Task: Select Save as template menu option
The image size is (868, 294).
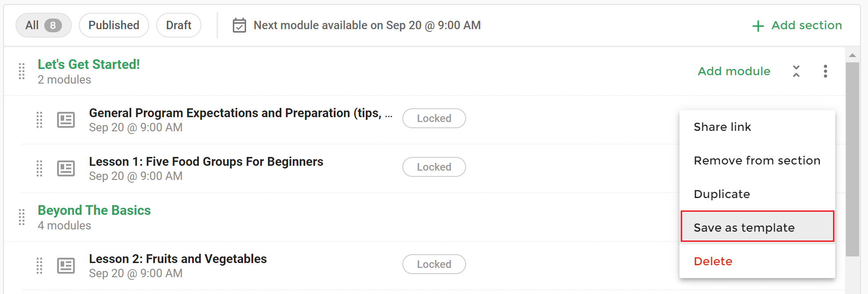Action: click(x=757, y=226)
